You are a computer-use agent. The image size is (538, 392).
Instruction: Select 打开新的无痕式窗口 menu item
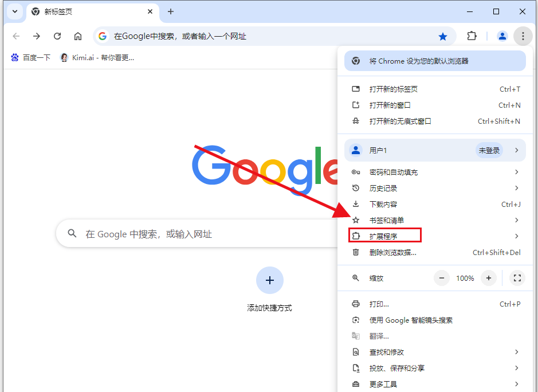435,121
